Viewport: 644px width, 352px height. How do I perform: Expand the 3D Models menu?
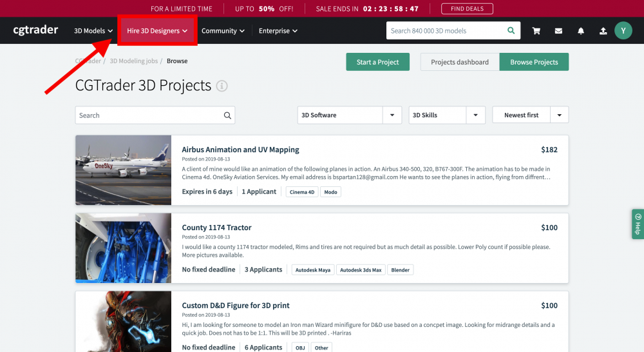click(93, 31)
